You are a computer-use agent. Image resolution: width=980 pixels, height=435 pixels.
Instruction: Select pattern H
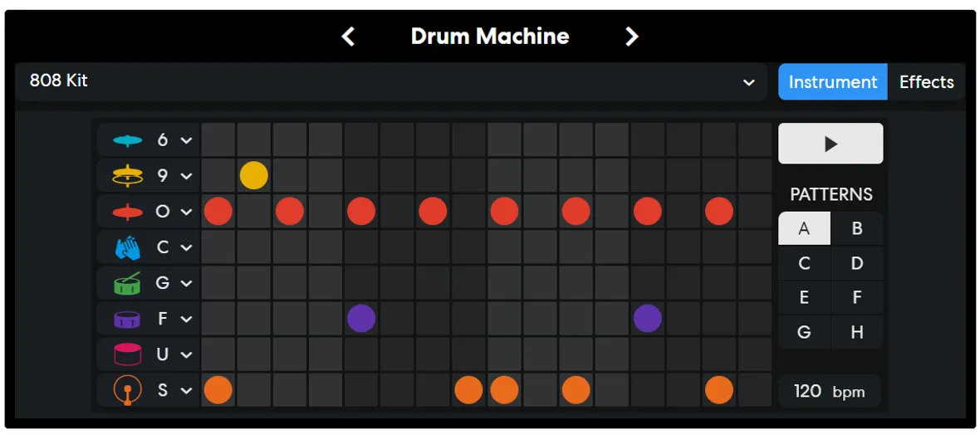coord(857,332)
